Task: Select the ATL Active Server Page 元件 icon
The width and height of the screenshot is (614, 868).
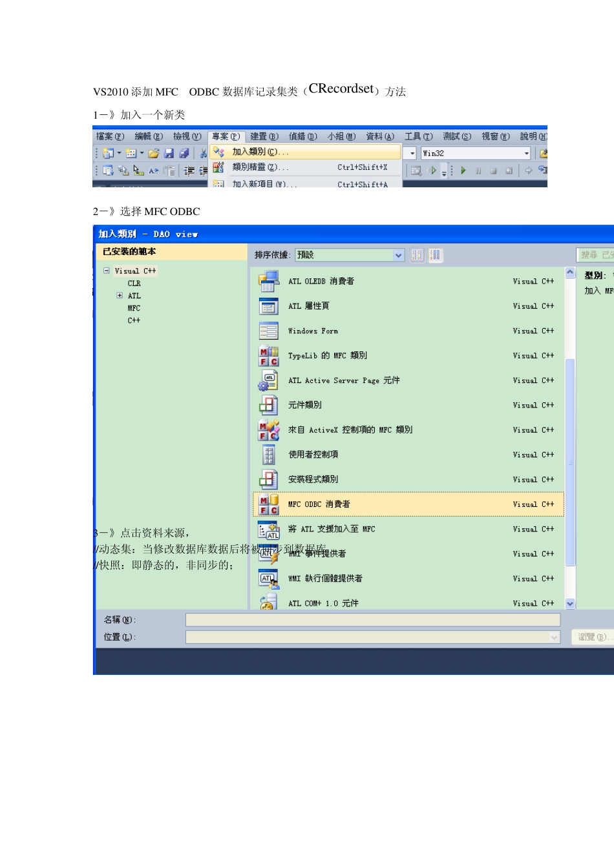Action: click(x=268, y=380)
